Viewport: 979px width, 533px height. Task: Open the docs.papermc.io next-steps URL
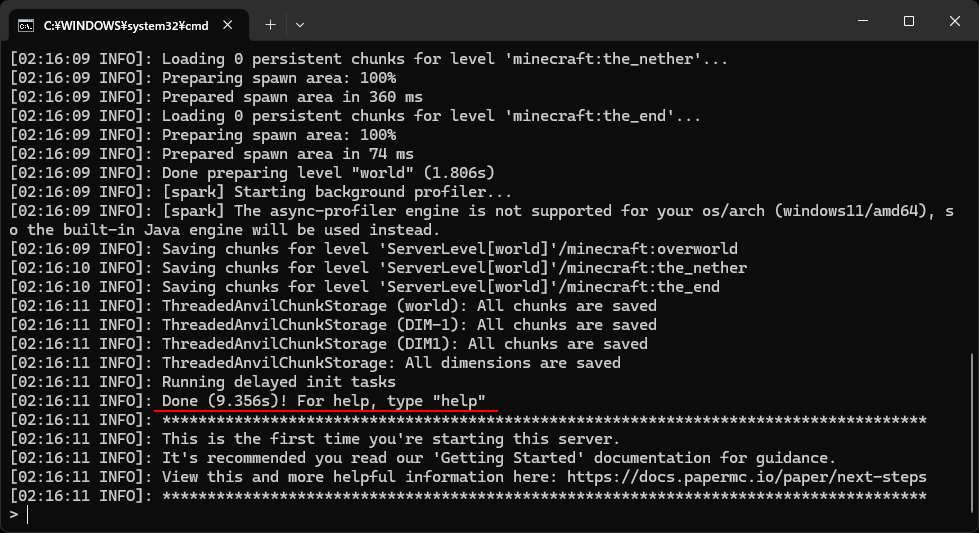[x=747, y=477]
